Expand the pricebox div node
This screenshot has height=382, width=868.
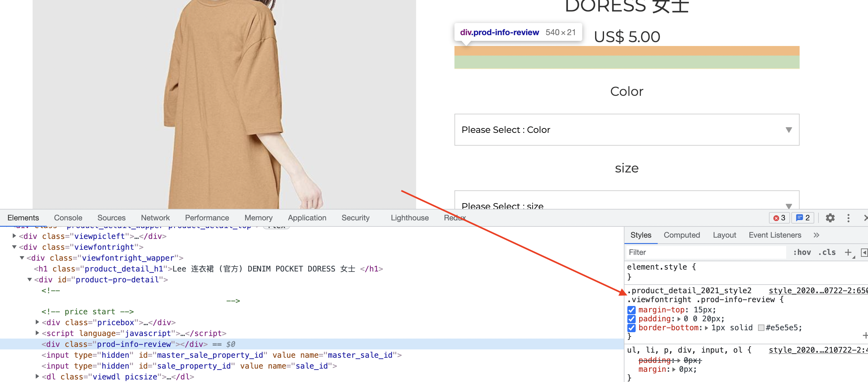pyautogui.click(x=37, y=322)
